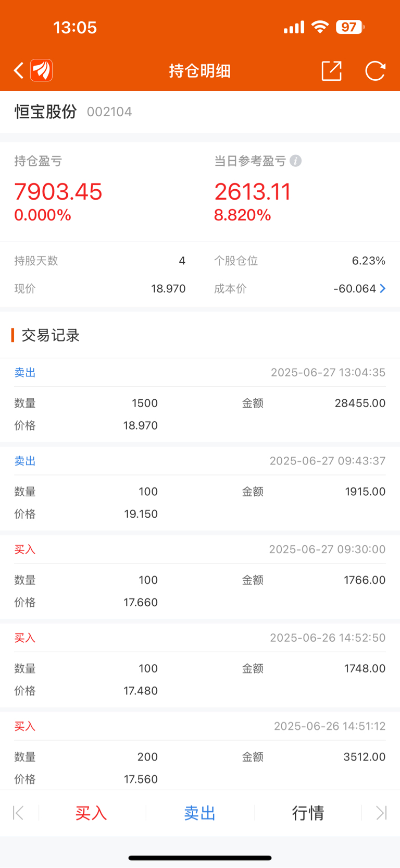400x868 pixels.
Task: Refresh the position details page
Action: click(375, 70)
